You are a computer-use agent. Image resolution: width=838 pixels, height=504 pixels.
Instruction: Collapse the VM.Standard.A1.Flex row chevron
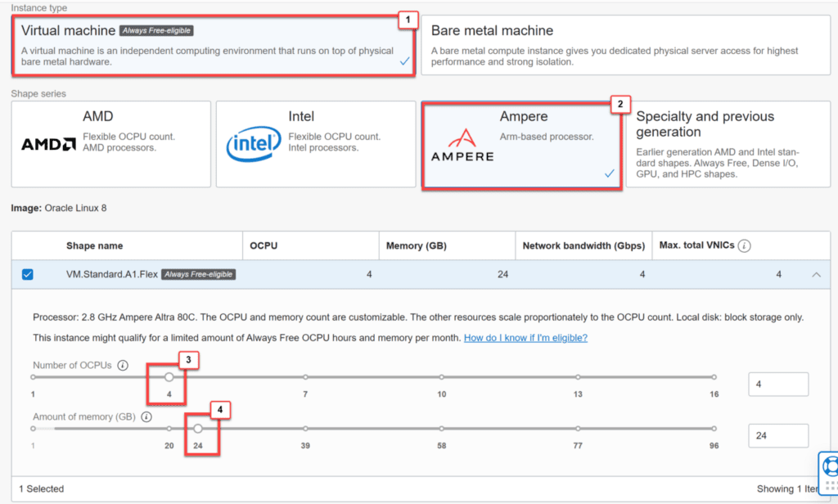tap(816, 275)
